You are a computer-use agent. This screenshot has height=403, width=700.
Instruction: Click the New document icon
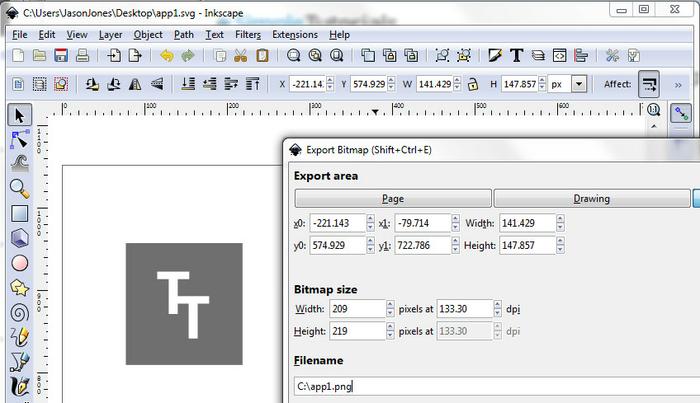[x=18, y=56]
